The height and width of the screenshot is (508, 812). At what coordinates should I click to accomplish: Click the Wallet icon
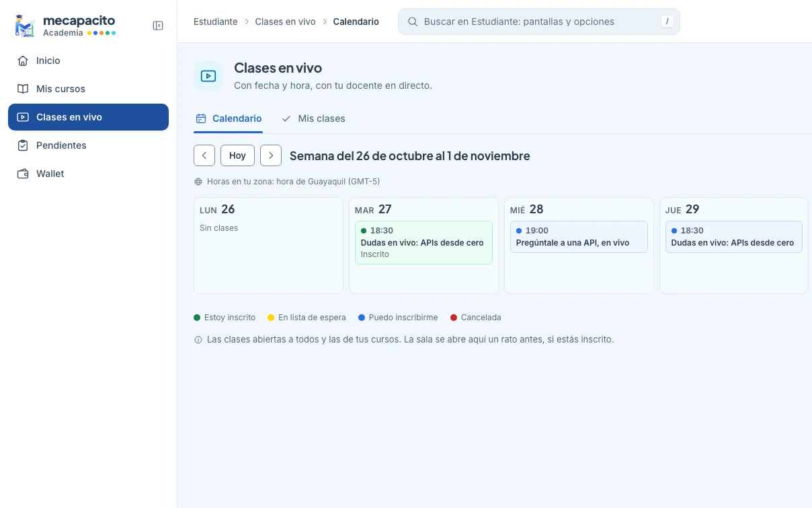point(23,174)
